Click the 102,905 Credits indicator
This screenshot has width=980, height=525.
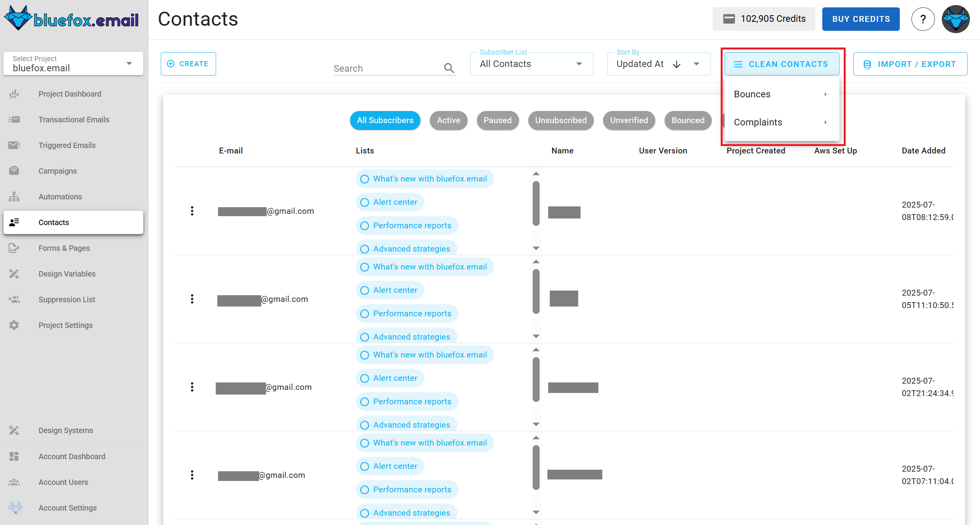(x=764, y=19)
